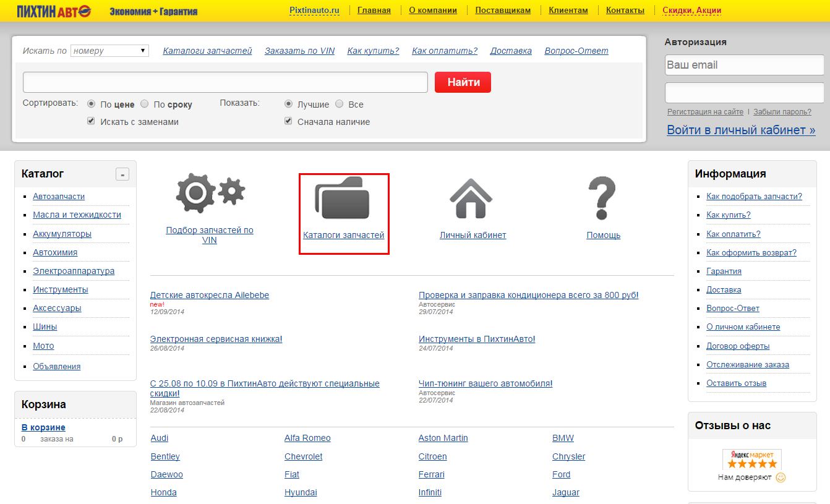Open the 'О компании' menu item

[x=433, y=11]
